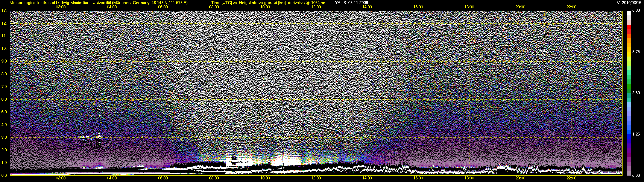Click the 14:00 label on the top time axis
The width and height of the screenshot is (644, 182).
point(367,7)
